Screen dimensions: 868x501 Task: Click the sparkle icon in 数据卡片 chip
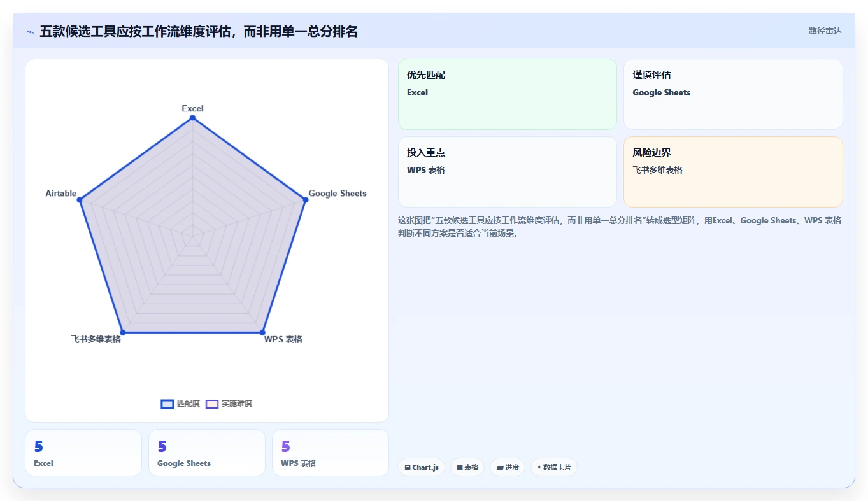tap(539, 467)
